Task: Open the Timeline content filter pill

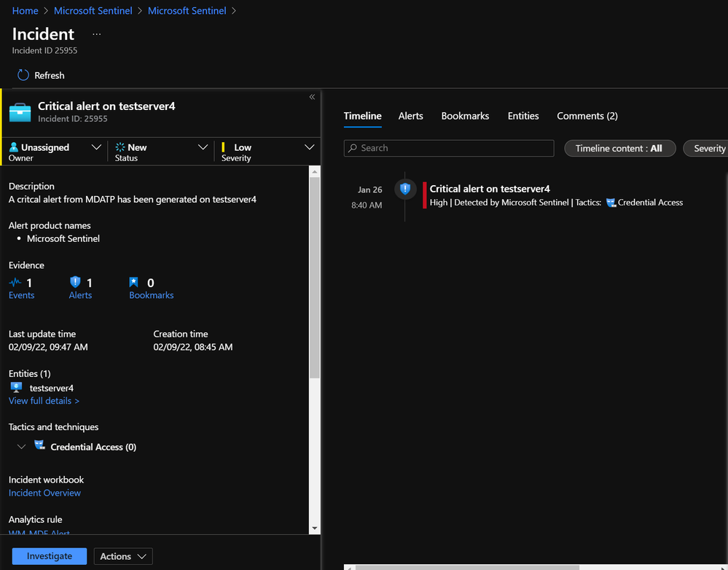Action: (620, 148)
